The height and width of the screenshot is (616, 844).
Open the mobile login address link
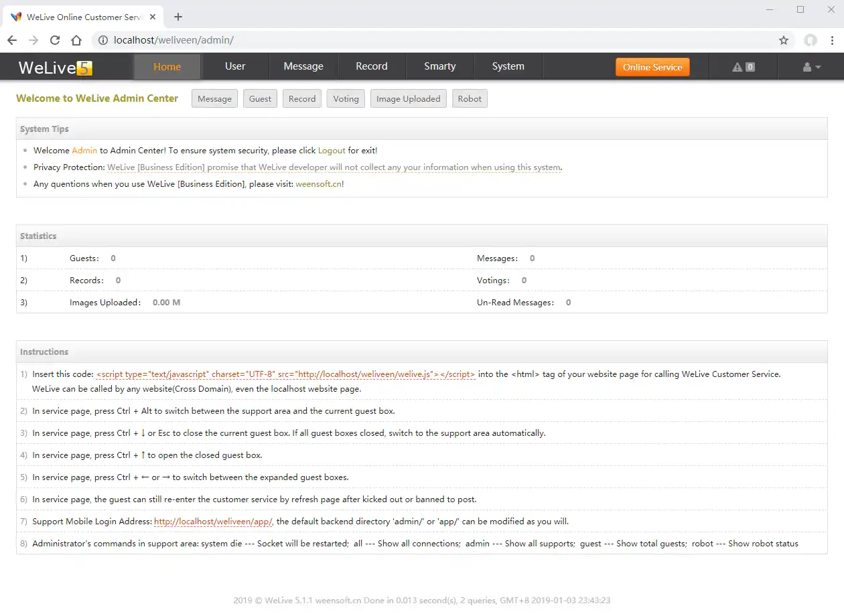tap(213, 522)
